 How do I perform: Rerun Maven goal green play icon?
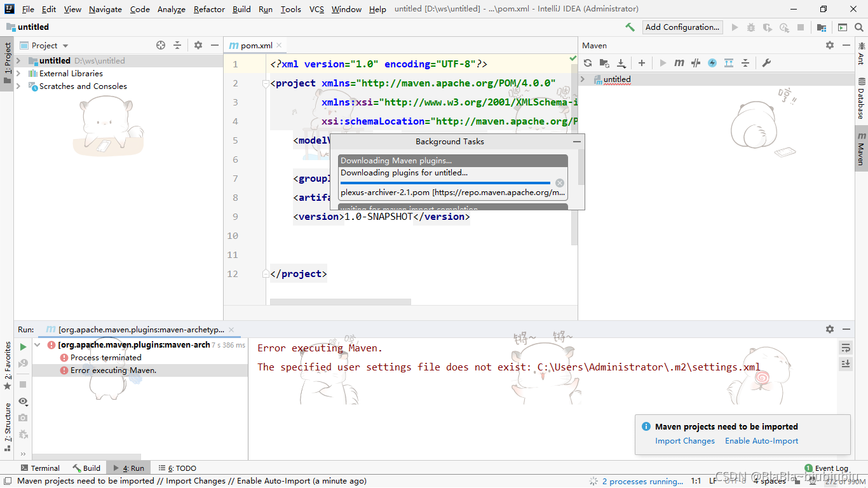click(23, 347)
